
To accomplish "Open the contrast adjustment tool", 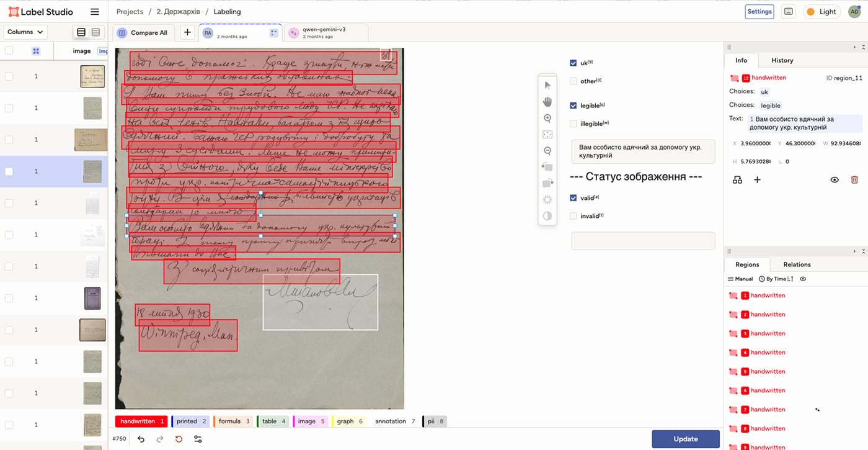I will [547, 216].
